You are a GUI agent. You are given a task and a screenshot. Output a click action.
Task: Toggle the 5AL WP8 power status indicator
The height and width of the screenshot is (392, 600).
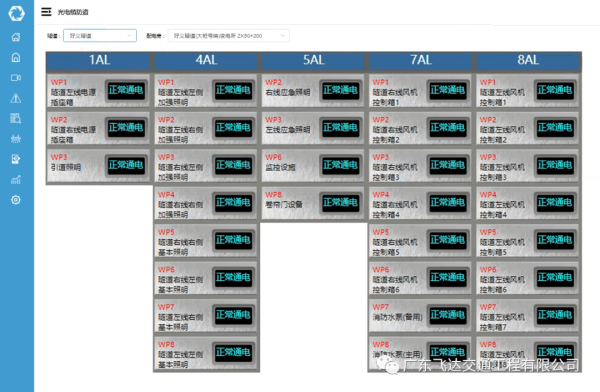tap(340, 202)
